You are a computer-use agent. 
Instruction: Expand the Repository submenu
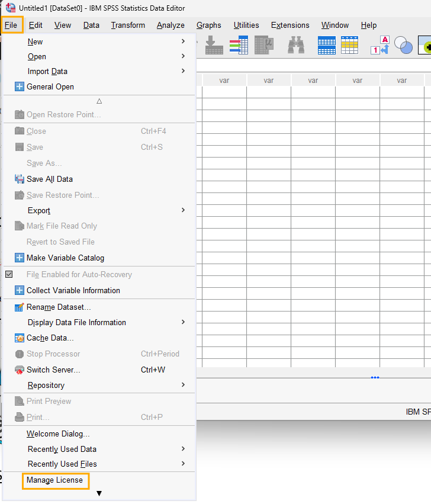(99, 385)
